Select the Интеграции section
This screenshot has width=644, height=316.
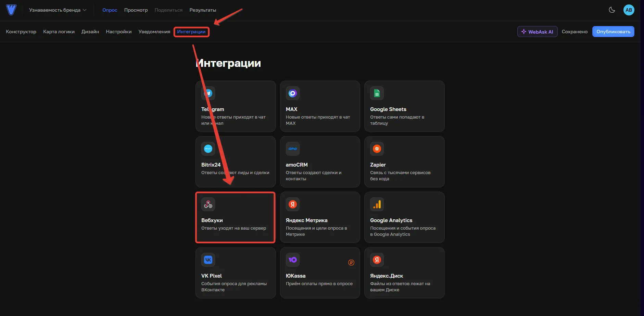pyautogui.click(x=191, y=32)
